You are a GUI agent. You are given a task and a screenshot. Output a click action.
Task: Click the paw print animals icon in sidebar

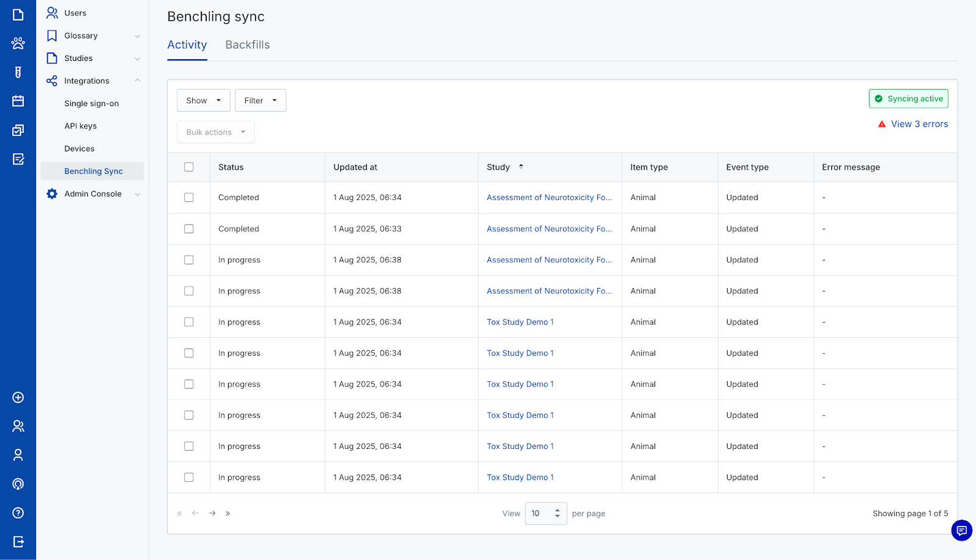point(18,43)
